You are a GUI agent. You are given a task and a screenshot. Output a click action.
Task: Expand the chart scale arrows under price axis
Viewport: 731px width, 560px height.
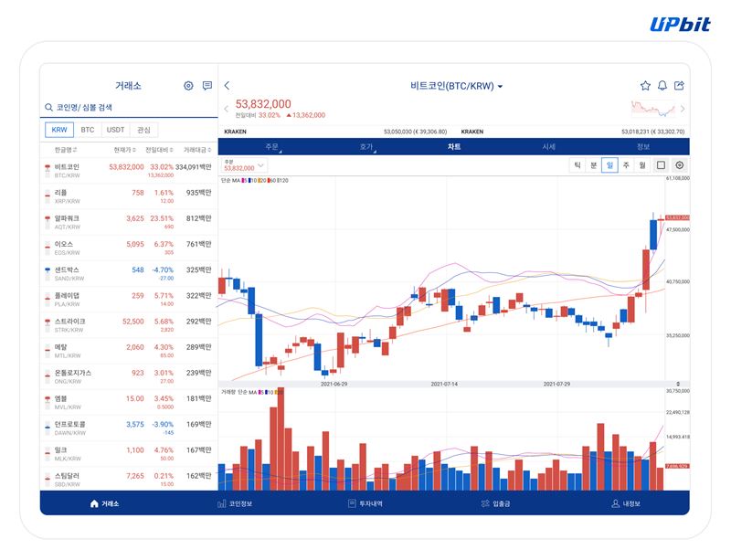pyautogui.click(x=678, y=384)
